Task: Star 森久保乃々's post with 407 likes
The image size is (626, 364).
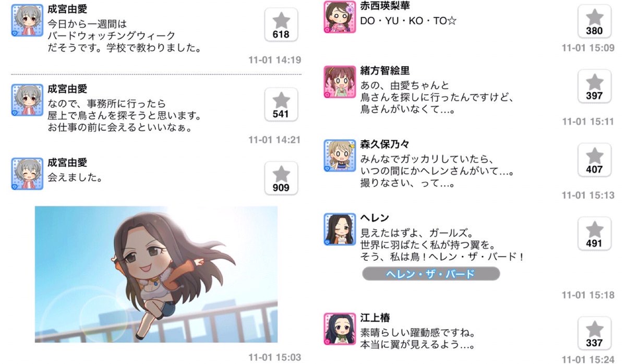Action: [594, 160]
